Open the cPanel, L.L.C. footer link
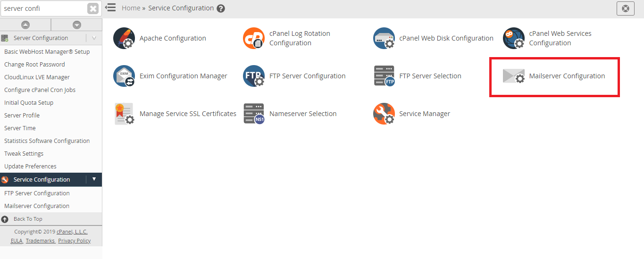The height and width of the screenshot is (259, 644). point(72,232)
